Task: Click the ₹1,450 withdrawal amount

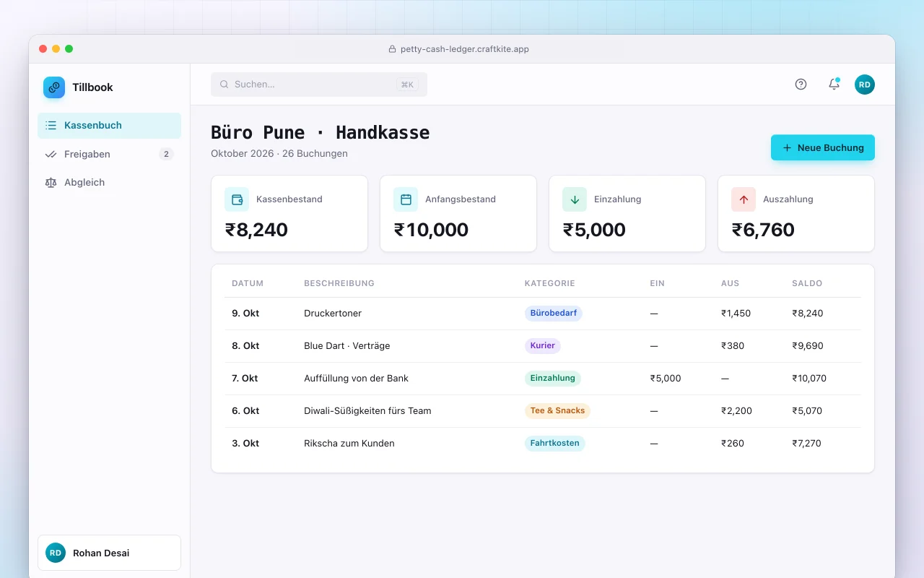Action: click(x=736, y=314)
